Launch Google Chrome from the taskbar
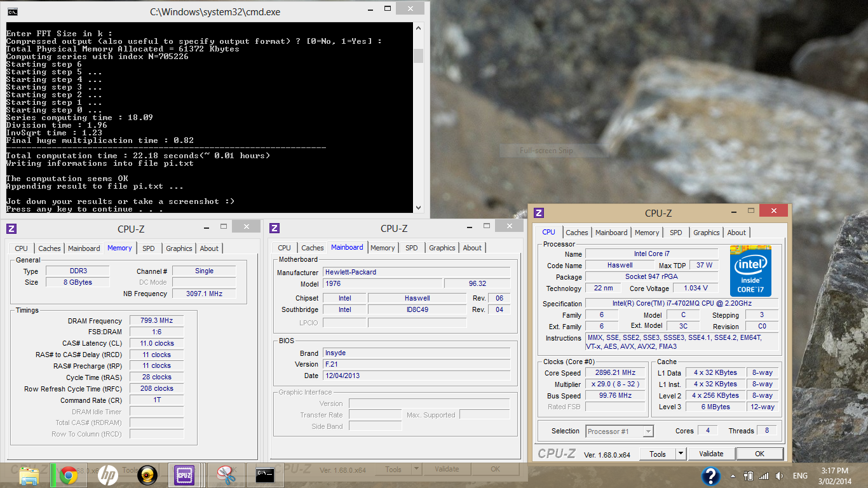 click(x=69, y=475)
